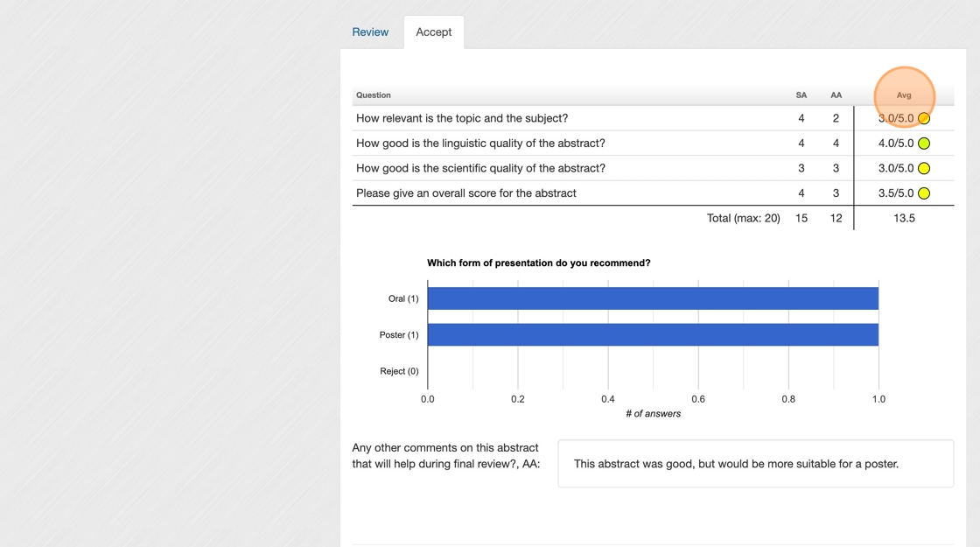Viewport: 980px width, 547px height.
Task: Click the yellow scientific quality indicator circle
Action: pyautogui.click(x=924, y=169)
